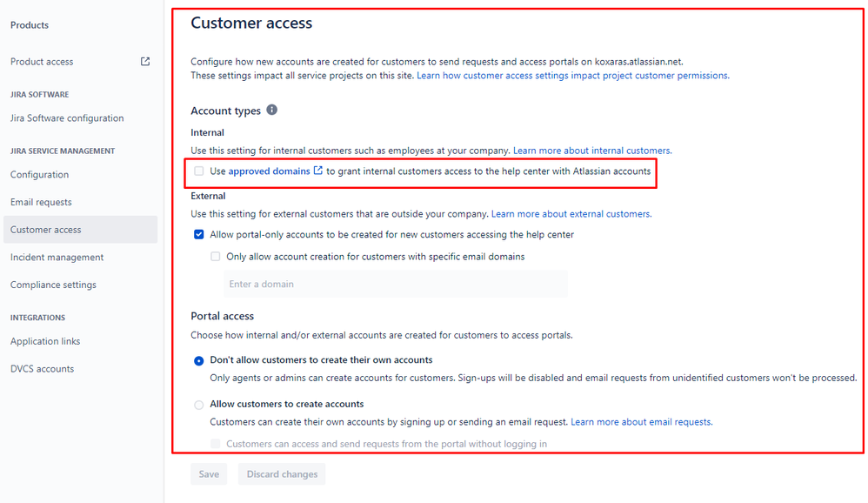Screen dimensions: 868x503
Task: Enable portal access without logging in
Action: (x=215, y=444)
